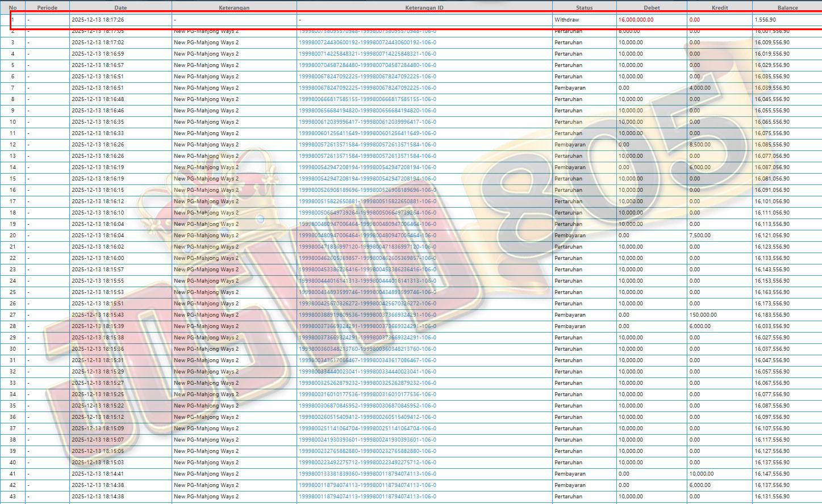
Task: Open the Keterangan ID link in row 10
Action: tap(368, 122)
